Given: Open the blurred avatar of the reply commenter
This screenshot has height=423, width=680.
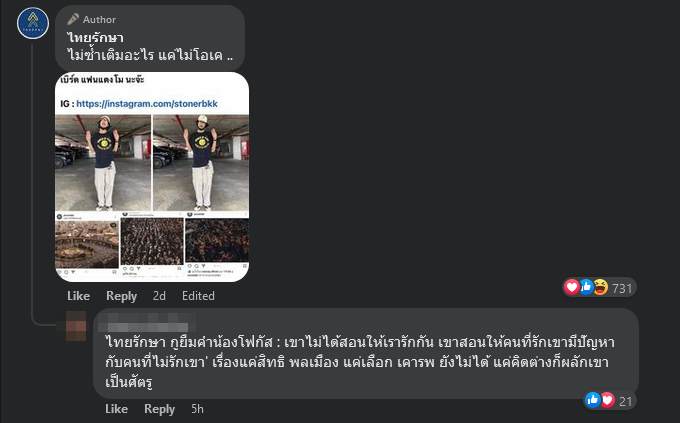Looking at the screenshot, I should 76,326.
